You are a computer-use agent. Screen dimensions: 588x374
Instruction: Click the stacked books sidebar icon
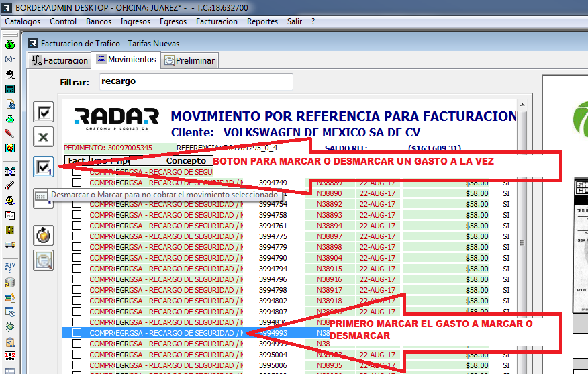(x=10, y=298)
